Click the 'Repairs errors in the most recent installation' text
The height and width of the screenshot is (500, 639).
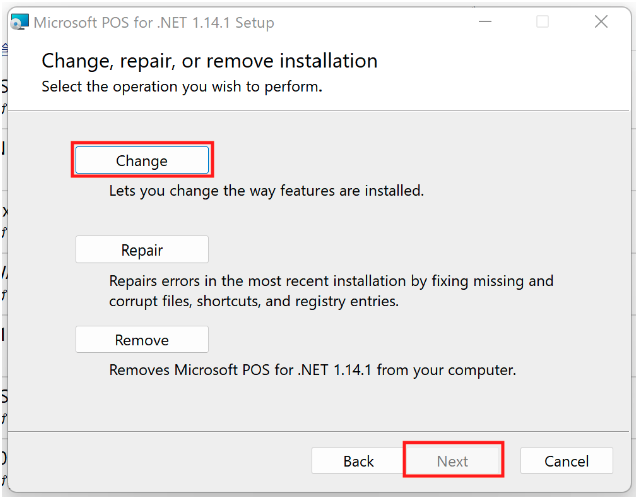pos(331,281)
